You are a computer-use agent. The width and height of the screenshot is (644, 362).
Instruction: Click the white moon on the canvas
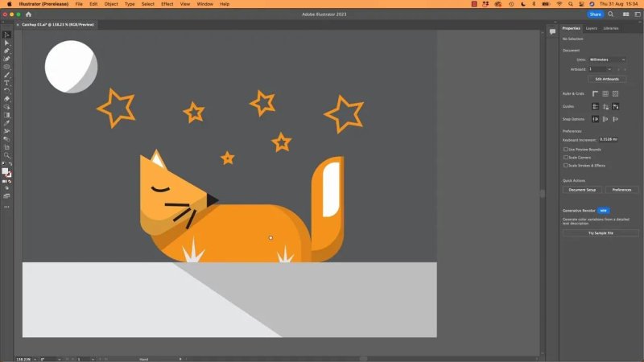point(71,67)
